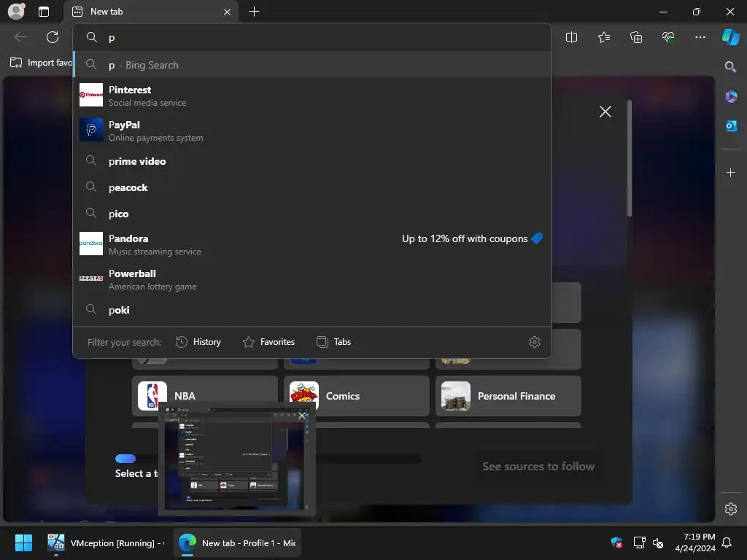This screenshot has width=747, height=560.
Task: Click Import favorites bookmark item
Action: pos(42,63)
